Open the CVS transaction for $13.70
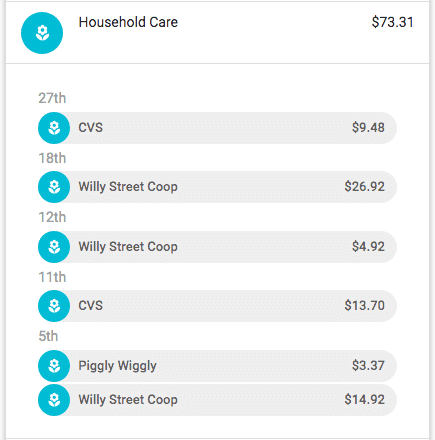 [x=217, y=306]
